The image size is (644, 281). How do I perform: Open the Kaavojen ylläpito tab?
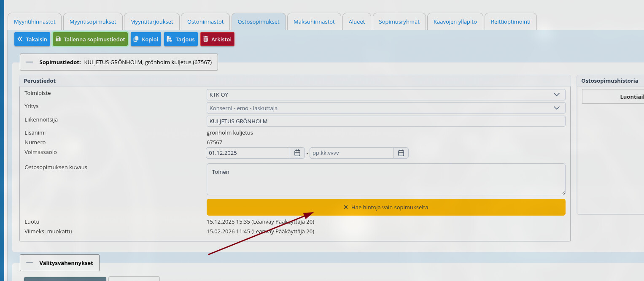pyautogui.click(x=455, y=22)
